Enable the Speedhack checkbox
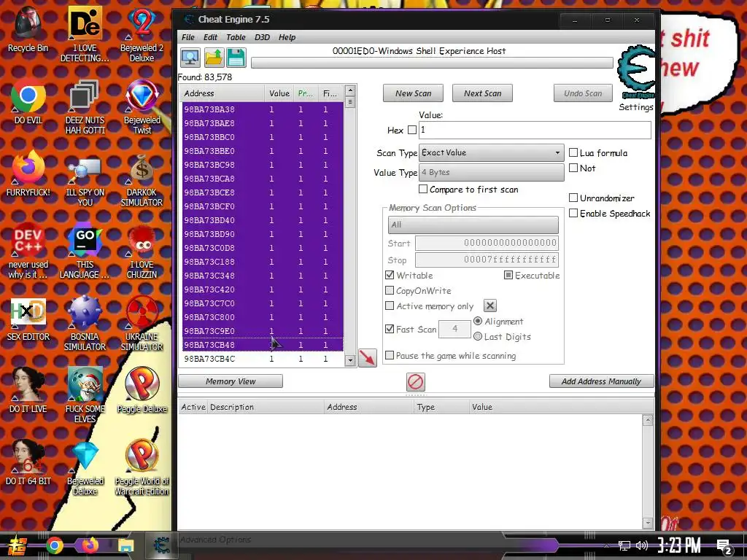The height and width of the screenshot is (560, 747). click(x=573, y=213)
